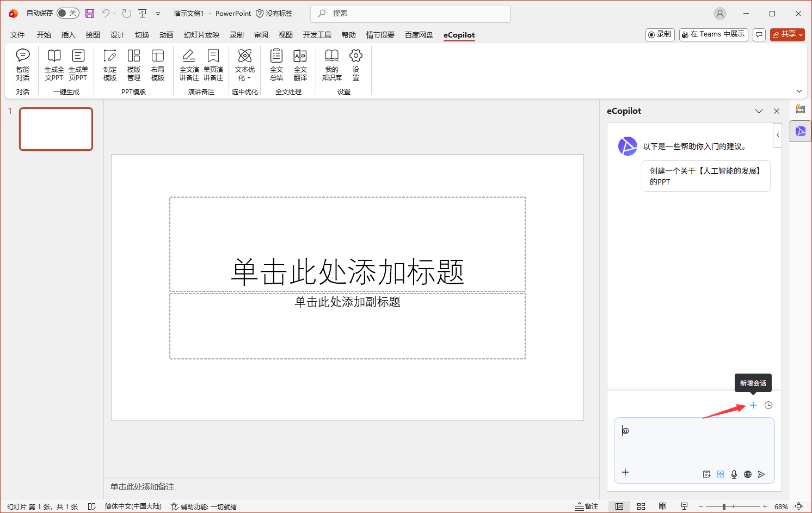Open the 设计 ribbon tab
The width and height of the screenshot is (812, 513).
click(x=117, y=35)
